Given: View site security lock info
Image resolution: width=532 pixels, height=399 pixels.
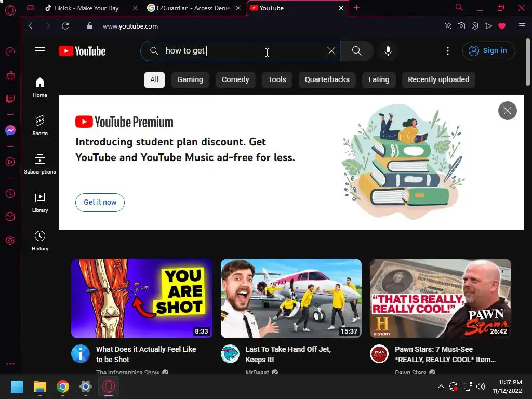Looking at the screenshot, I should point(89,26).
